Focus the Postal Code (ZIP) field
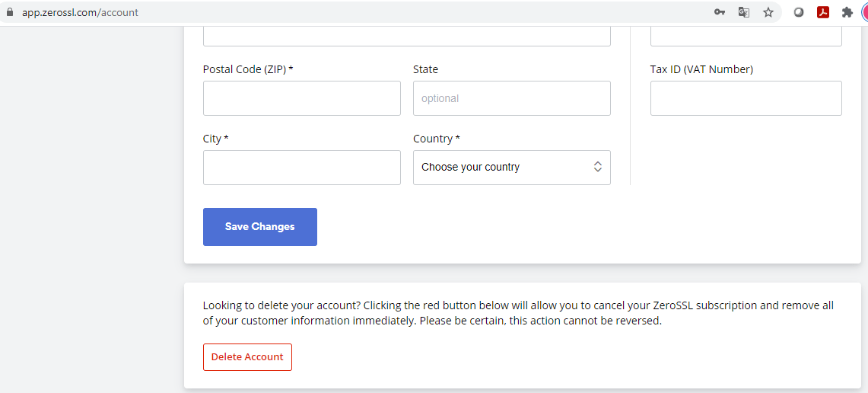 (x=302, y=98)
